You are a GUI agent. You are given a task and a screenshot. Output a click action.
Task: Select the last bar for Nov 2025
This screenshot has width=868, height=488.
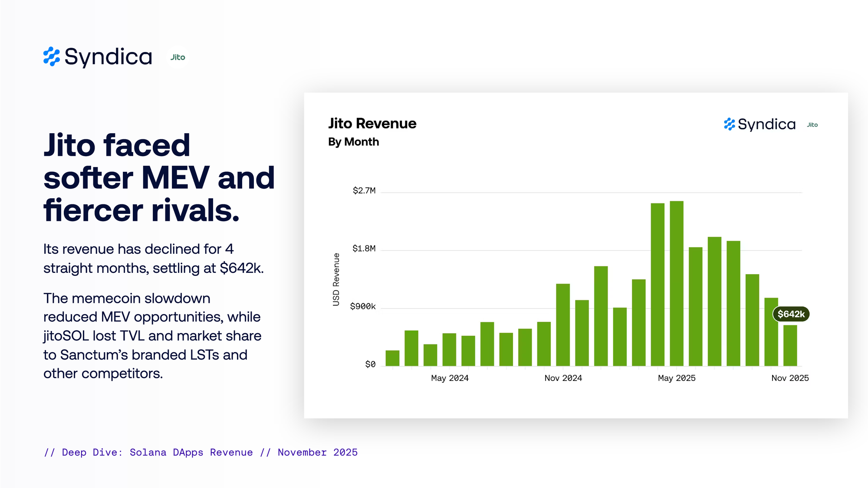tap(790, 346)
